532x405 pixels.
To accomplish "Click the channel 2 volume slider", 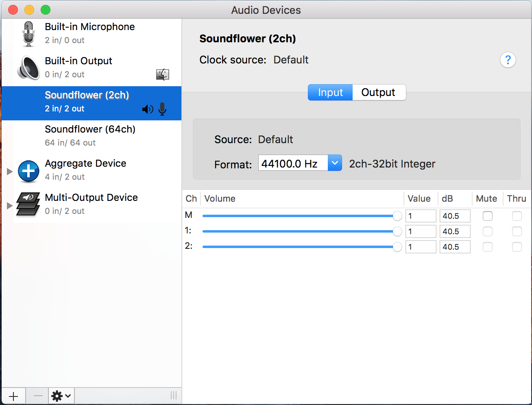I will [x=302, y=247].
